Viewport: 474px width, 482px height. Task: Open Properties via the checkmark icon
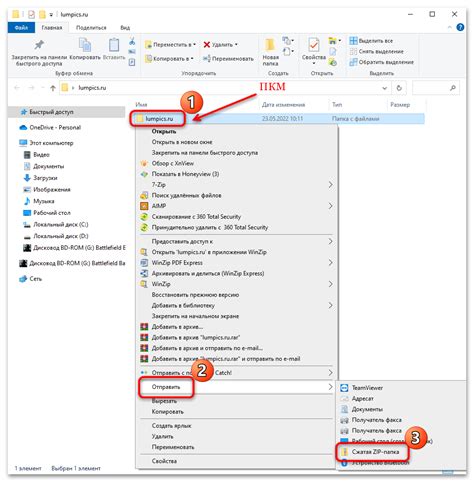(314, 45)
